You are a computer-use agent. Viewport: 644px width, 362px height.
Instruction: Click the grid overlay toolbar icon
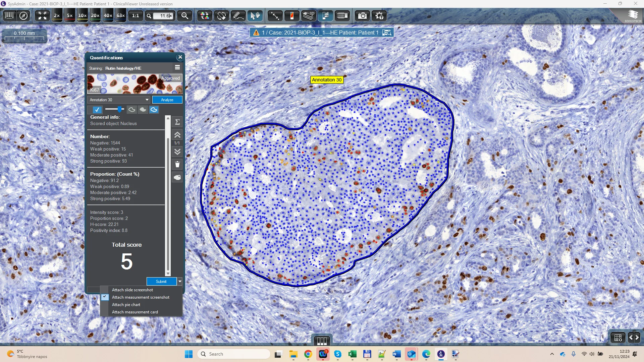(x=342, y=16)
